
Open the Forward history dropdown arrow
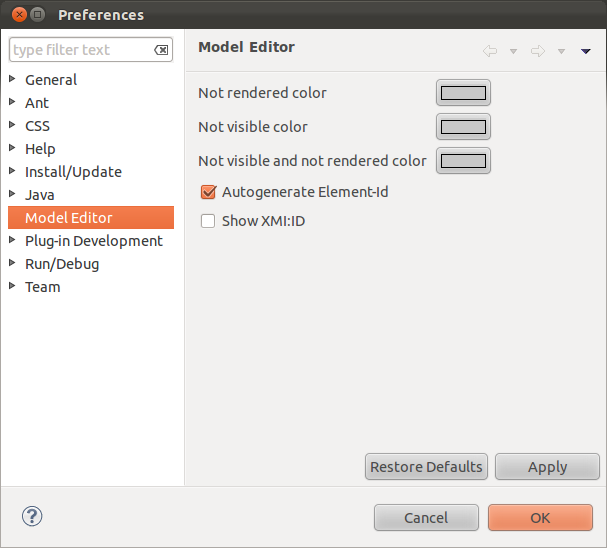tap(561, 51)
